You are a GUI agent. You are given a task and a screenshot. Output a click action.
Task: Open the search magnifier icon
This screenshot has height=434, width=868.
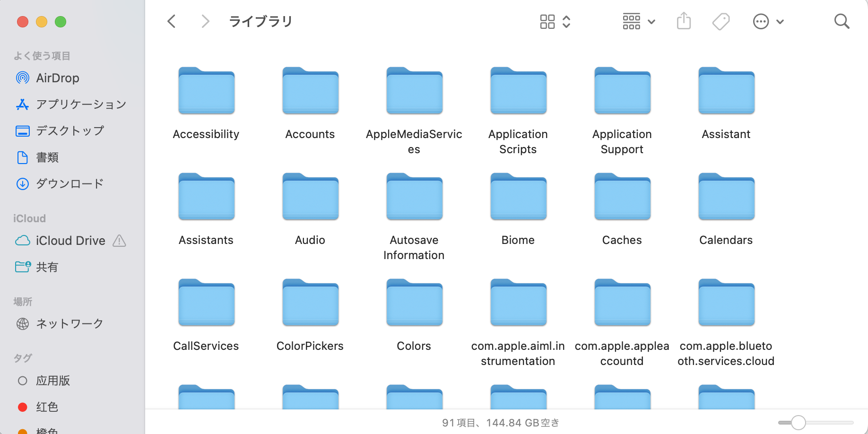tap(842, 21)
